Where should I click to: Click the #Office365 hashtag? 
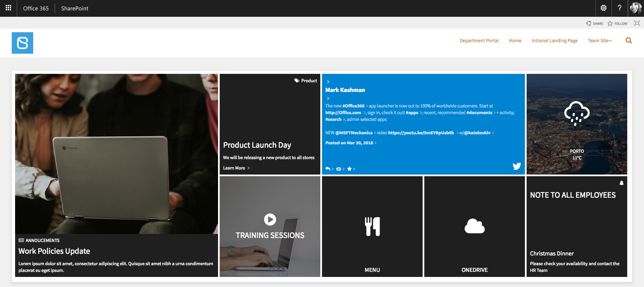click(x=353, y=106)
